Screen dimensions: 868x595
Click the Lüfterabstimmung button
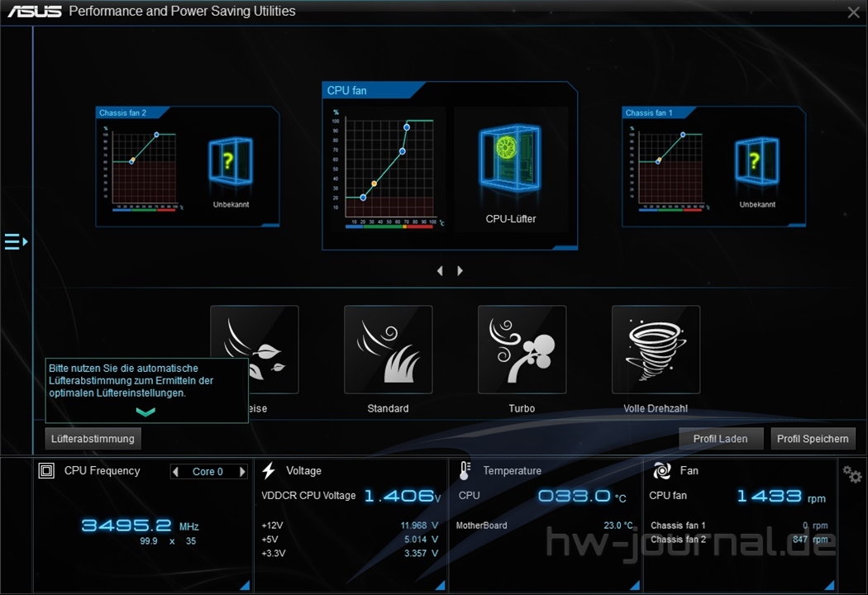coord(93,439)
